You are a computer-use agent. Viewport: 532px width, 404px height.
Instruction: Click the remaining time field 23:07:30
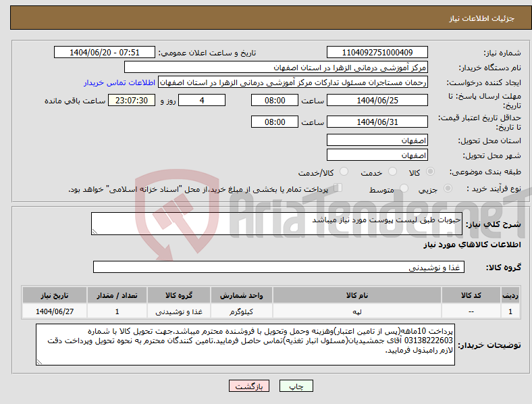[132, 100]
